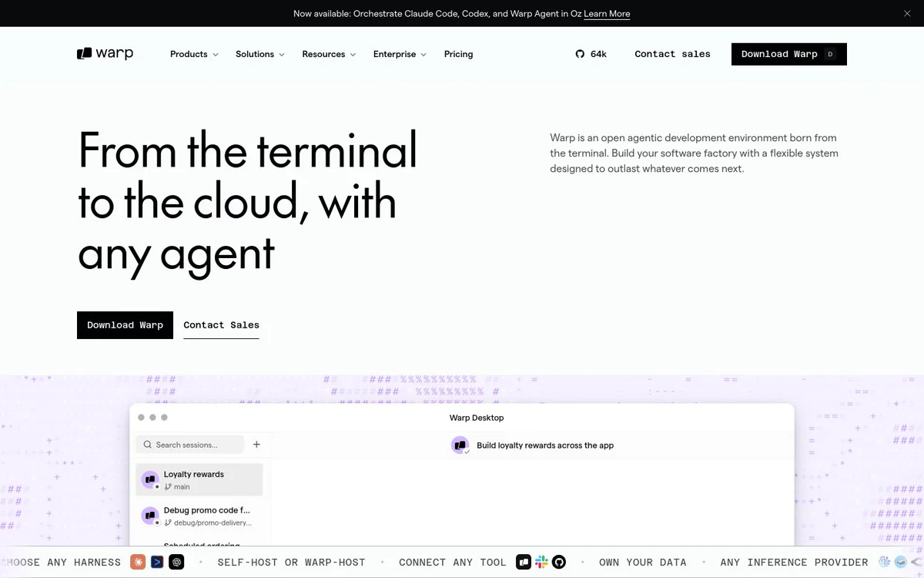Click Contact sales in the header

tap(672, 54)
